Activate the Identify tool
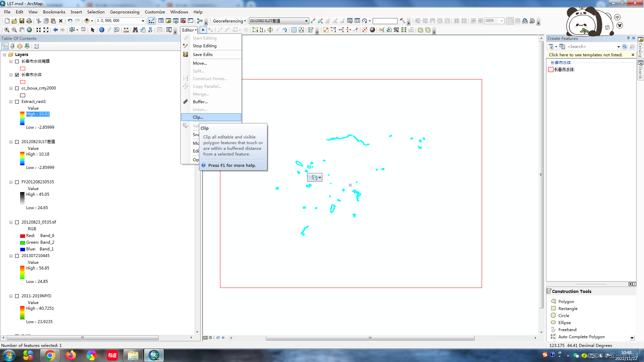644x362 pixels. pyautogui.click(x=102, y=30)
